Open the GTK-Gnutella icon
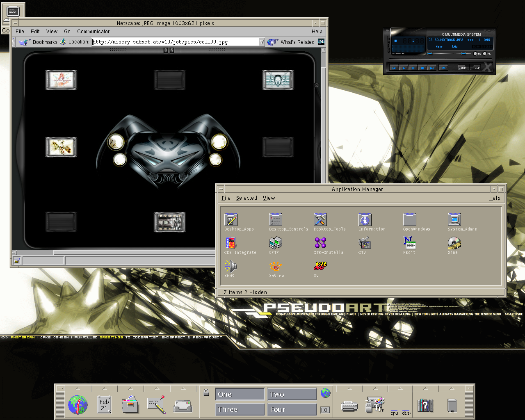525x420 pixels. [x=320, y=243]
